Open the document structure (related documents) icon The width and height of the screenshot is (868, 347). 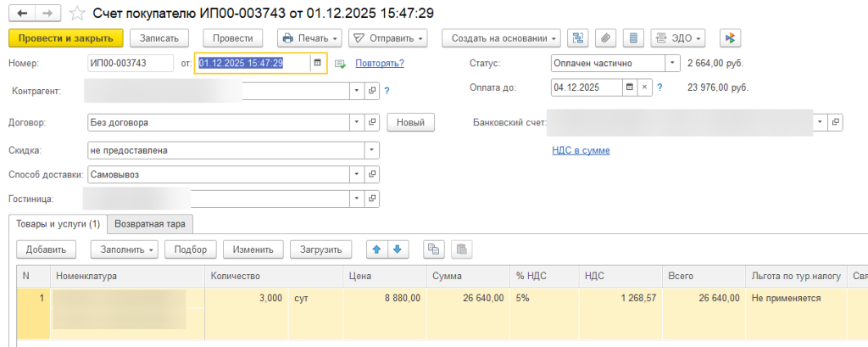coord(579,38)
